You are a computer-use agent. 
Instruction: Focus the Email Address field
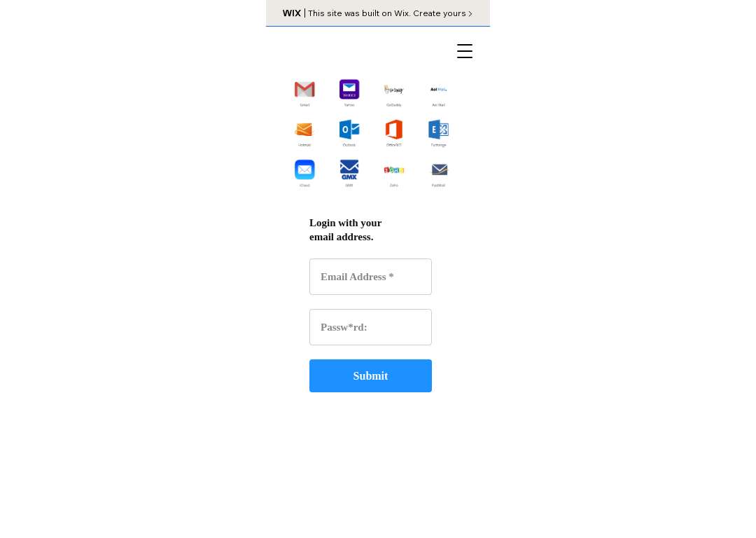click(370, 277)
